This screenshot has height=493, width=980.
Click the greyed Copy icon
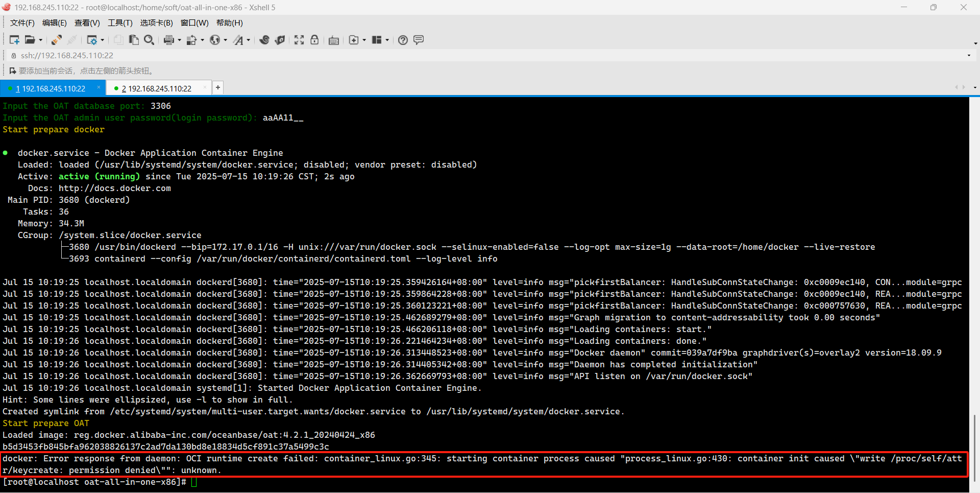118,40
